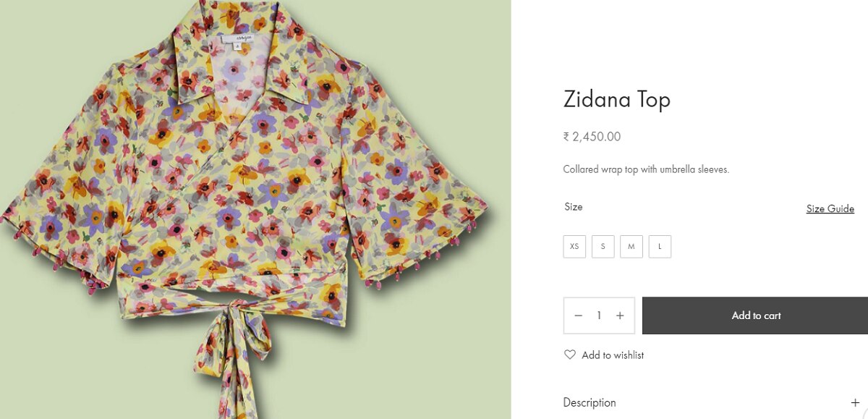Click the quantity number field
Viewport: 868px width, 419px height.
(x=599, y=316)
